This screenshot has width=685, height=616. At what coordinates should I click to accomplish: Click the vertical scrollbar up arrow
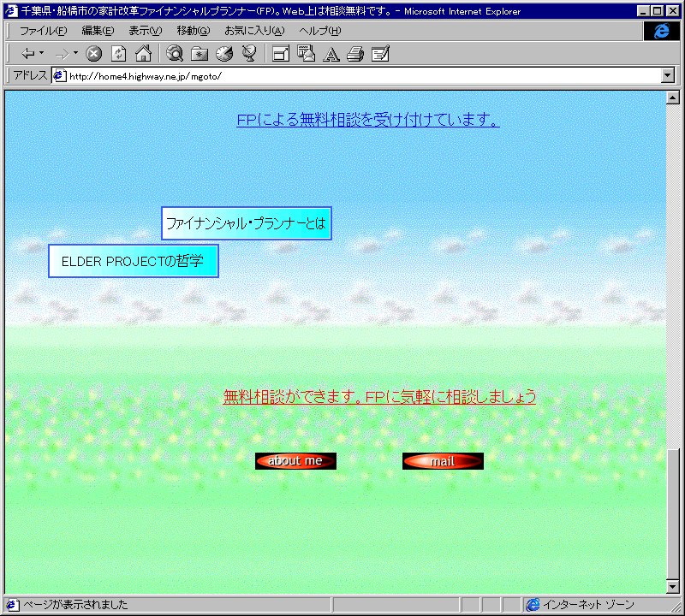[x=673, y=98]
